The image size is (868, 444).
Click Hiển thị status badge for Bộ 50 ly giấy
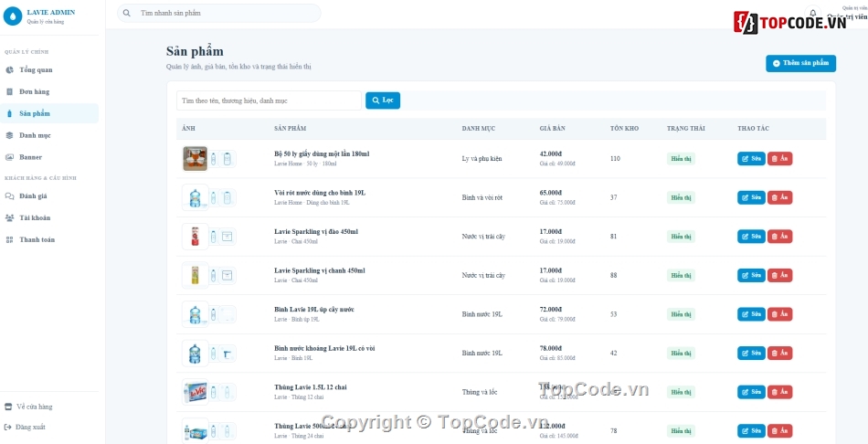[x=681, y=158]
